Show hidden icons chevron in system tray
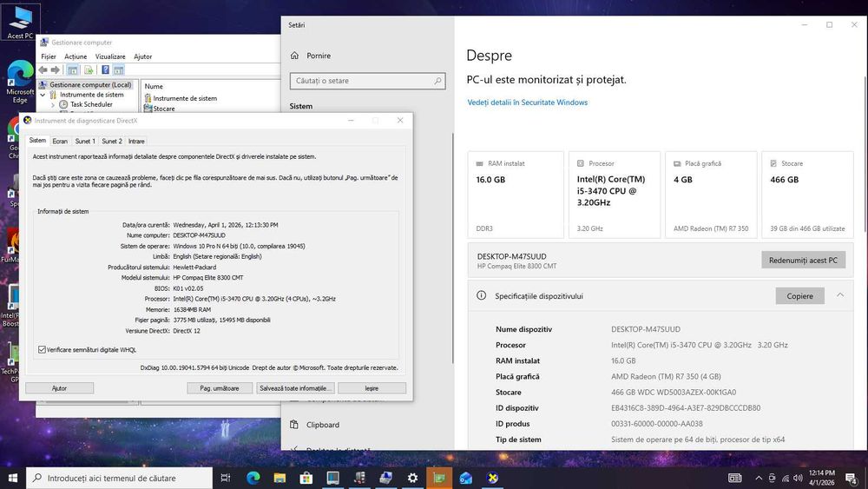The image size is (868, 489). point(759,478)
